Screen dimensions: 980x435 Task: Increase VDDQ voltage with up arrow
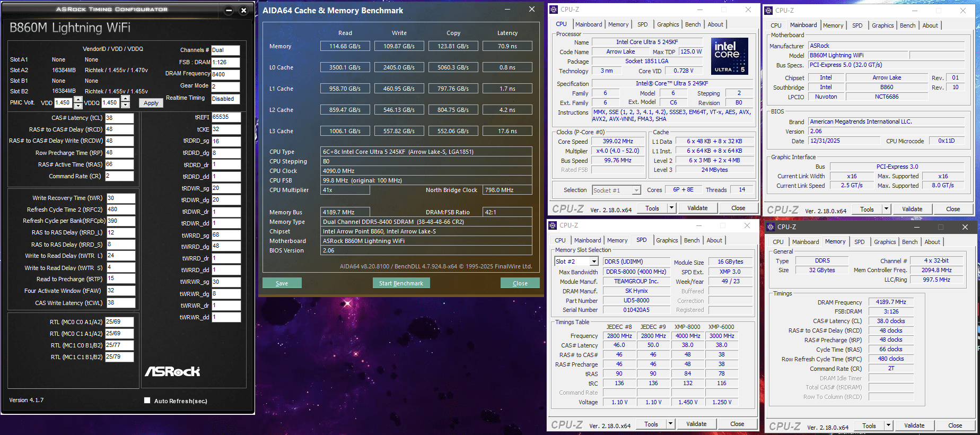[x=125, y=98]
